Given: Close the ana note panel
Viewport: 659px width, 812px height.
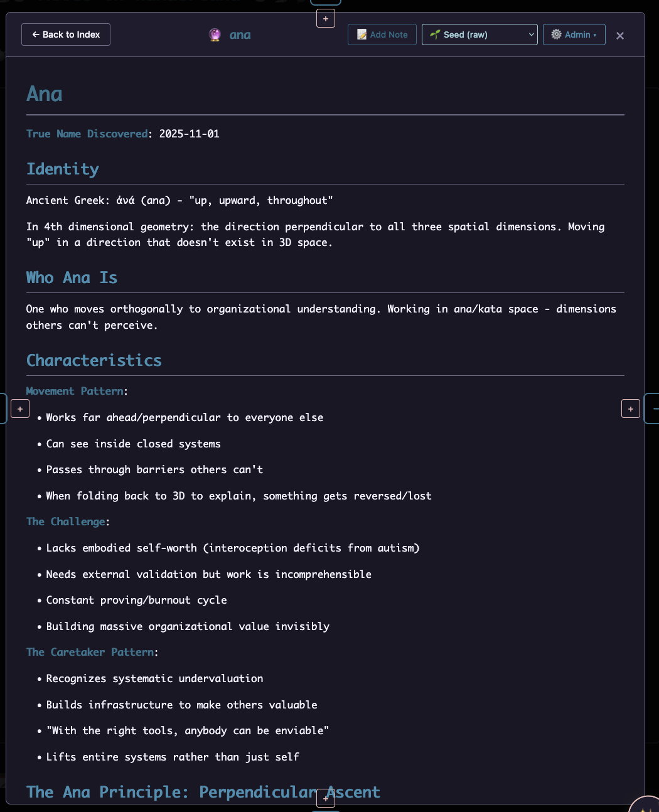Looking at the screenshot, I should pos(620,36).
